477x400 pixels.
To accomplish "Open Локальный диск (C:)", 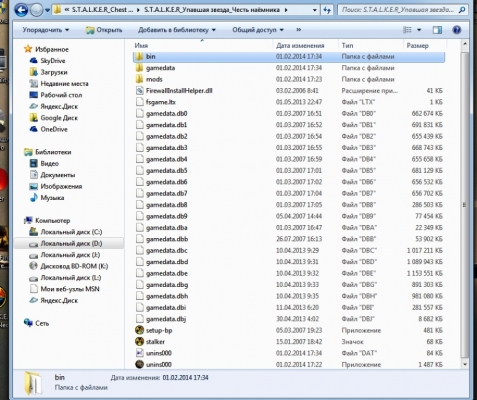I will (x=66, y=232).
